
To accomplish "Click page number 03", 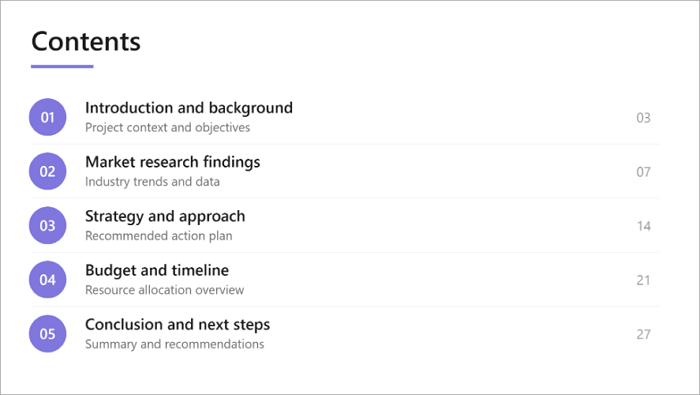I will pos(643,118).
